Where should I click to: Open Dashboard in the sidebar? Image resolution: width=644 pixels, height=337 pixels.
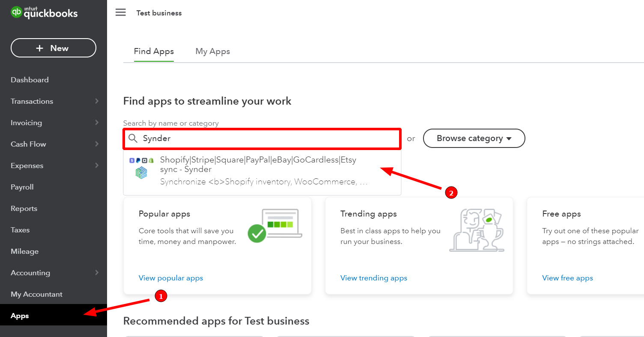point(30,80)
